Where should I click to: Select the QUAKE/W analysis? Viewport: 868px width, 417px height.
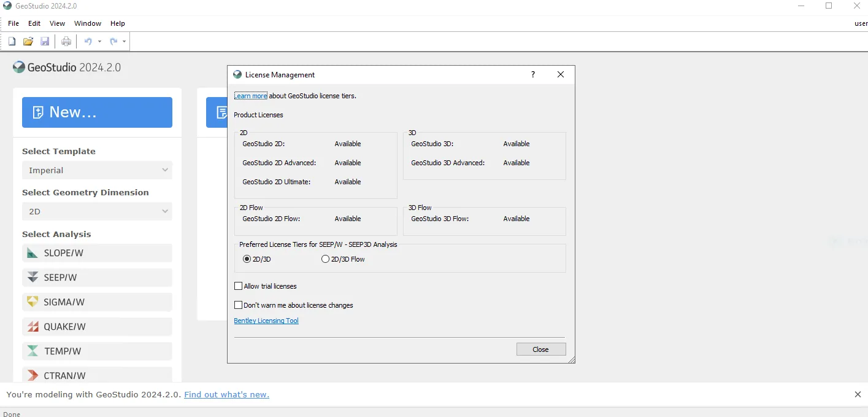point(97,327)
